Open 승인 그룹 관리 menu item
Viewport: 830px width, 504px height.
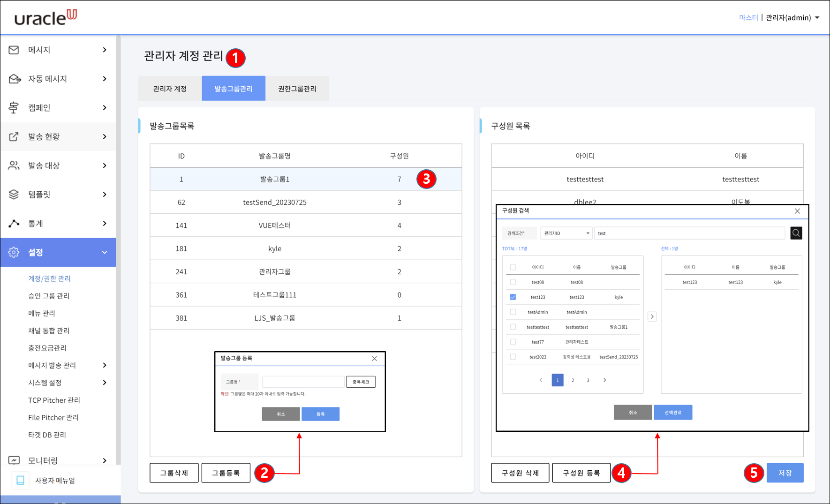tap(49, 296)
